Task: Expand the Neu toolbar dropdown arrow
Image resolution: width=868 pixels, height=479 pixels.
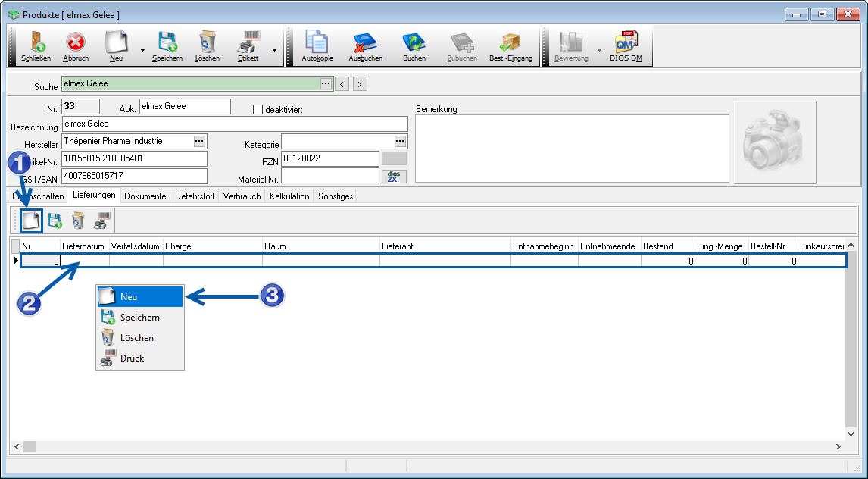Action: pyautogui.click(x=142, y=50)
